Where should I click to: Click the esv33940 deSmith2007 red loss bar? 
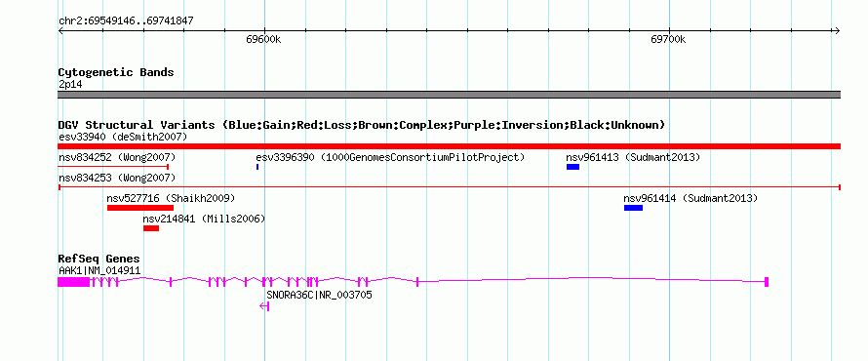449,146
